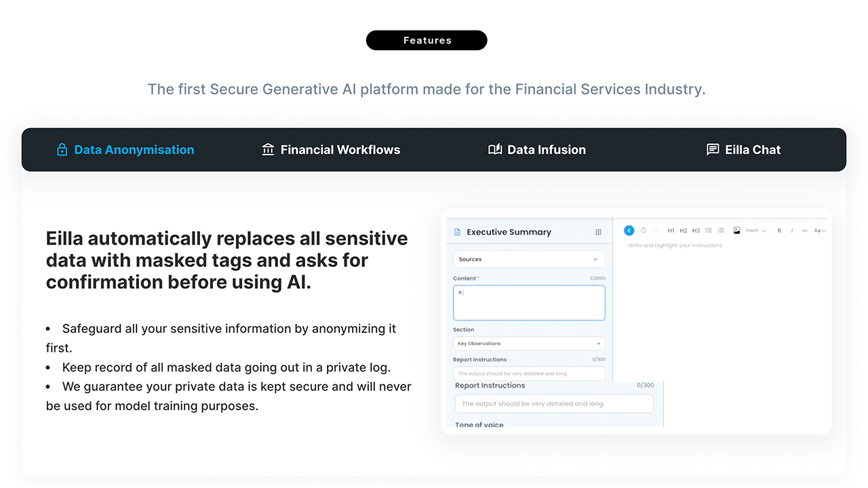Click the Content text input box
Viewport: 868px width, 488px height.
(x=529, y=302)
